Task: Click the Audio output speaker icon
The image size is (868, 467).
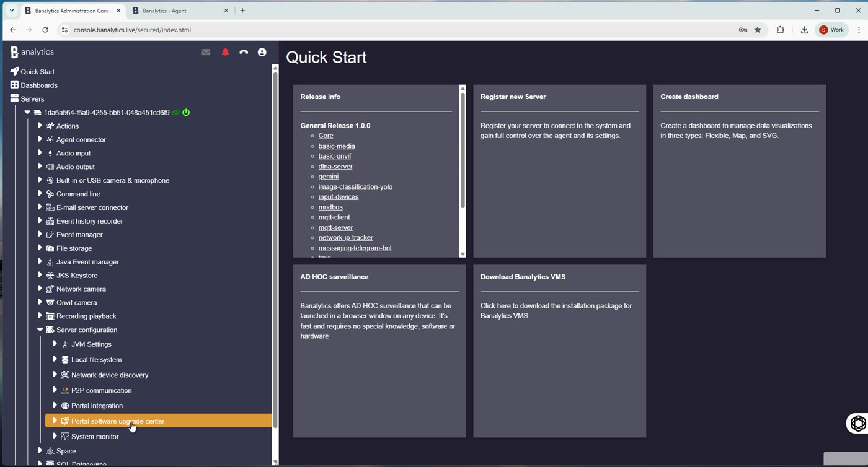Action: [50, 167]
